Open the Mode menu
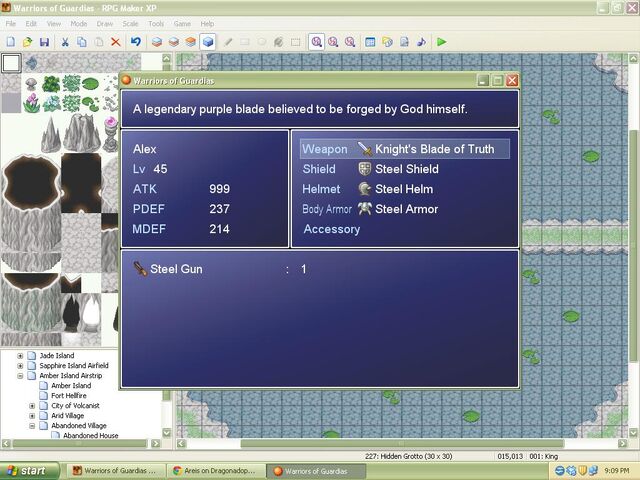Viewport: 640px width, 480px height. point(78,24)
